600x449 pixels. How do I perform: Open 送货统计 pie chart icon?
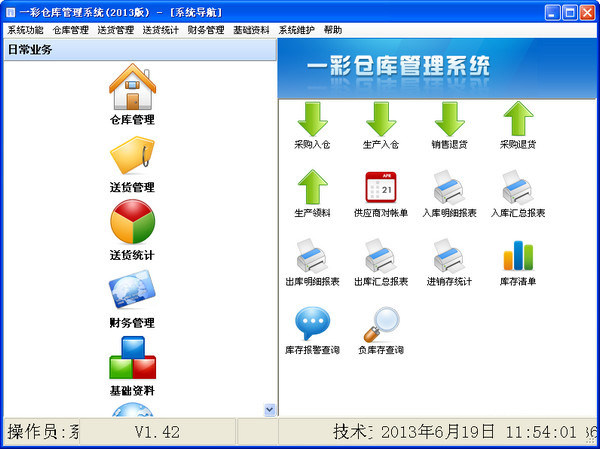[132, 221]
